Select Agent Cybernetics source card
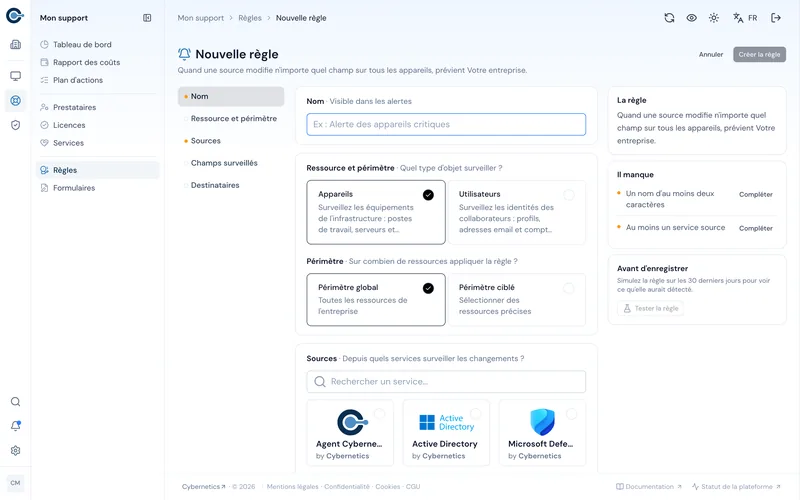This screenshot has width=800, height=500. [350, 433]
